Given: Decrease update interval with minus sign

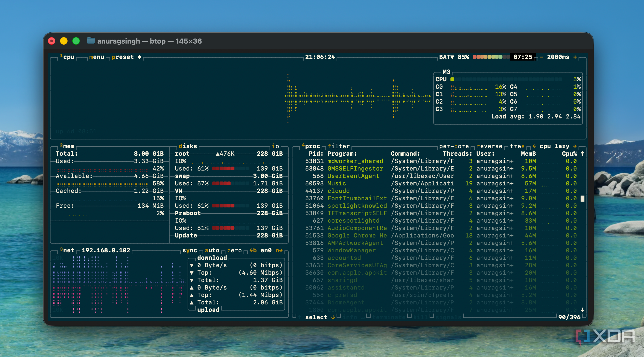Looking at the screenshot, I should click(x=541, y=57).
